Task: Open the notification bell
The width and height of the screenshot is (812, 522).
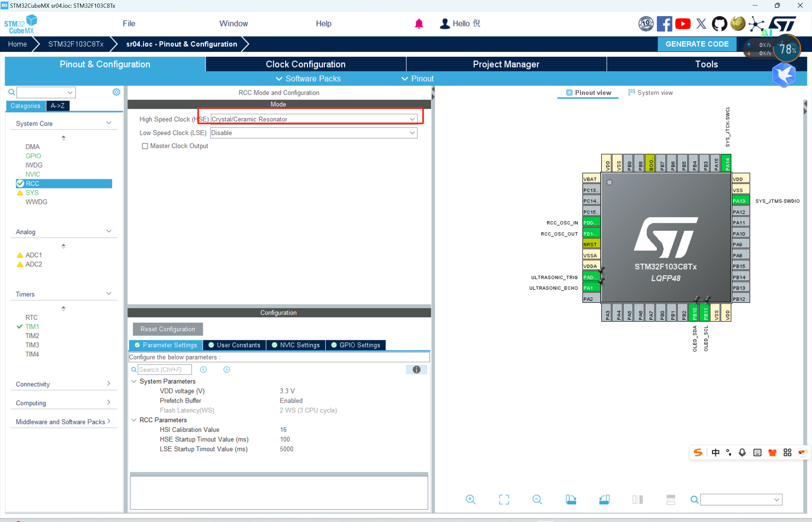Action: [x=419, y=24]
